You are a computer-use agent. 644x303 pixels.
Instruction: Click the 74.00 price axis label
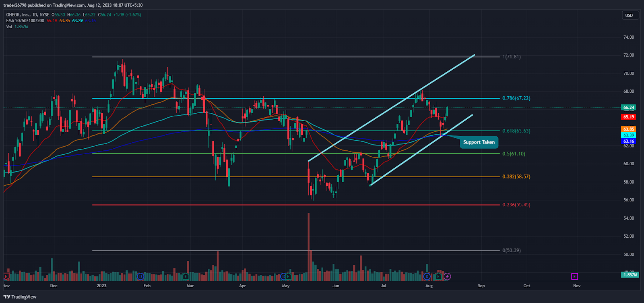[629, 37]
